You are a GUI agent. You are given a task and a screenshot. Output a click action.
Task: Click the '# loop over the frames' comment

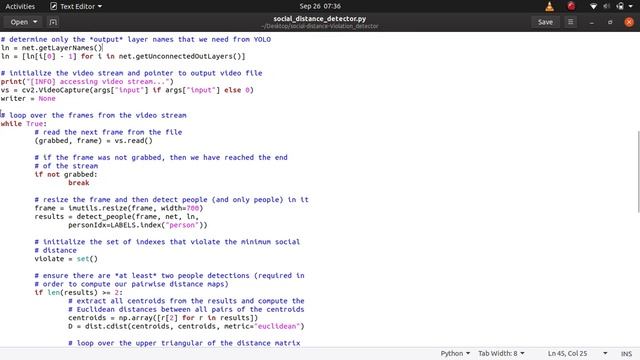point(93,115)
